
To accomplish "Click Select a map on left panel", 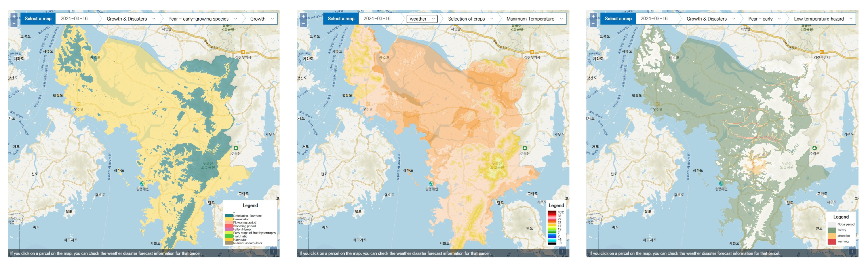I will (x=38, y=19).
